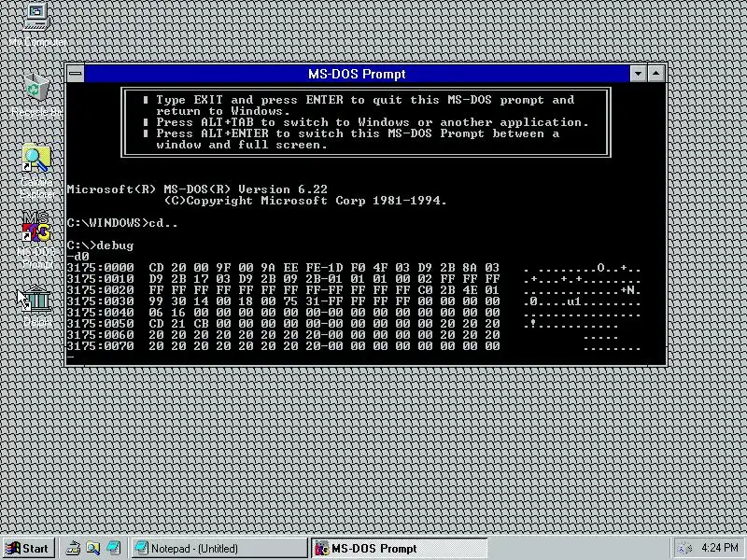Viewport: 747px width, 560px height.
Task: Click the '3175:0040' memory dump row
Action: [x=354, y=313]
